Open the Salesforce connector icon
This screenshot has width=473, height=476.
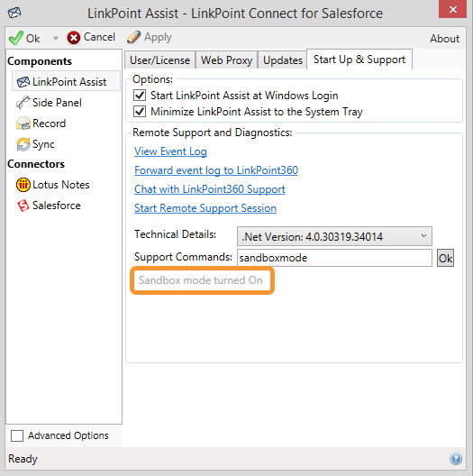(x=23, y=206)
